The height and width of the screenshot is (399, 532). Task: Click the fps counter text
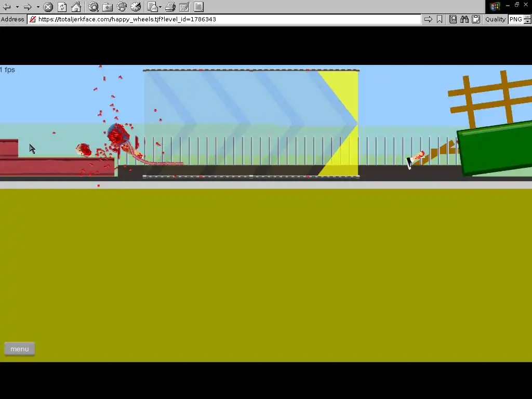click(x=7, y=70)
